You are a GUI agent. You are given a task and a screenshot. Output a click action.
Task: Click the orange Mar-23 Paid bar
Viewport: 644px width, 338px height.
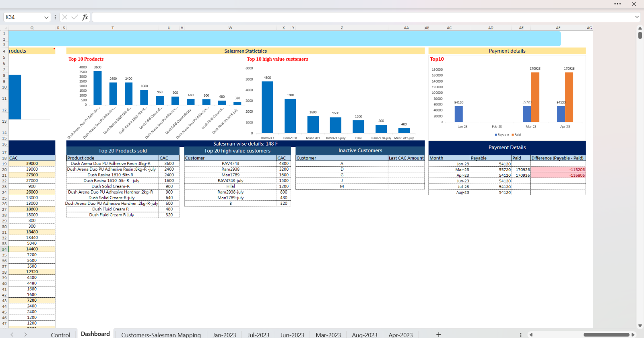(535, 97)
